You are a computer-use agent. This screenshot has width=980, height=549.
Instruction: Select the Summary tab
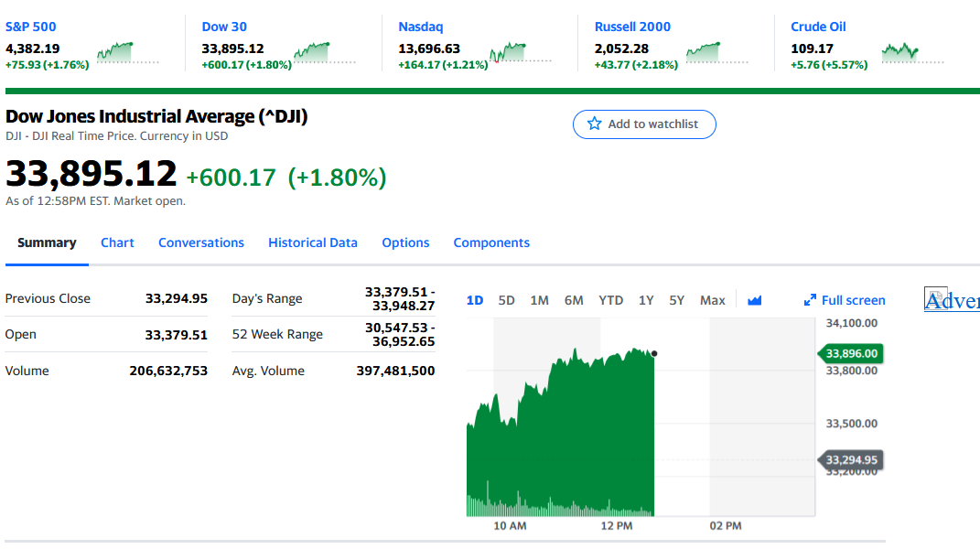(47, 242)
